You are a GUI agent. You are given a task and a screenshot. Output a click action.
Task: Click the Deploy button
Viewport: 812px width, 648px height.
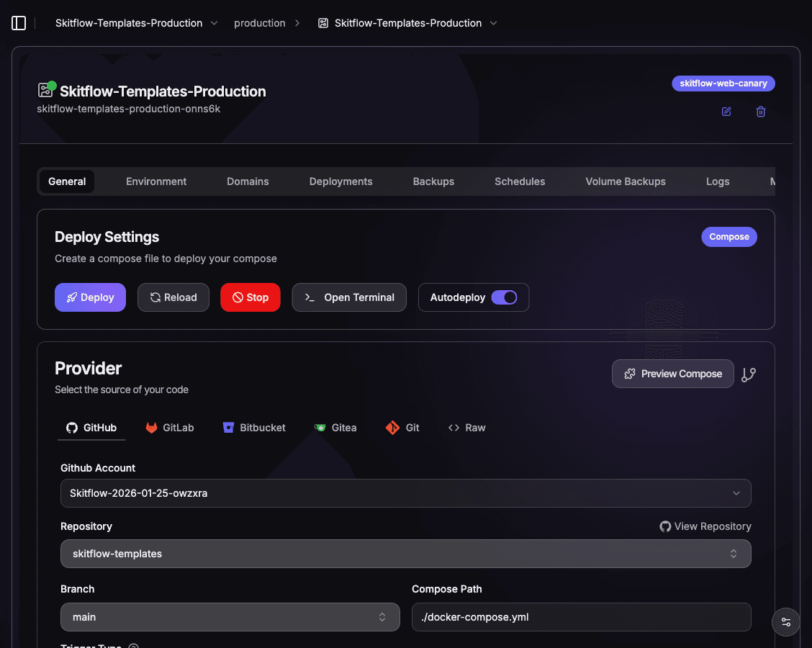[90, 297]
